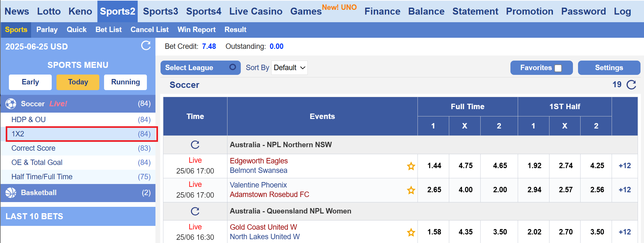Refresh the Soccer odds list counter
The height and width of the screenshot is (243, 644).
tap(631, 85)
